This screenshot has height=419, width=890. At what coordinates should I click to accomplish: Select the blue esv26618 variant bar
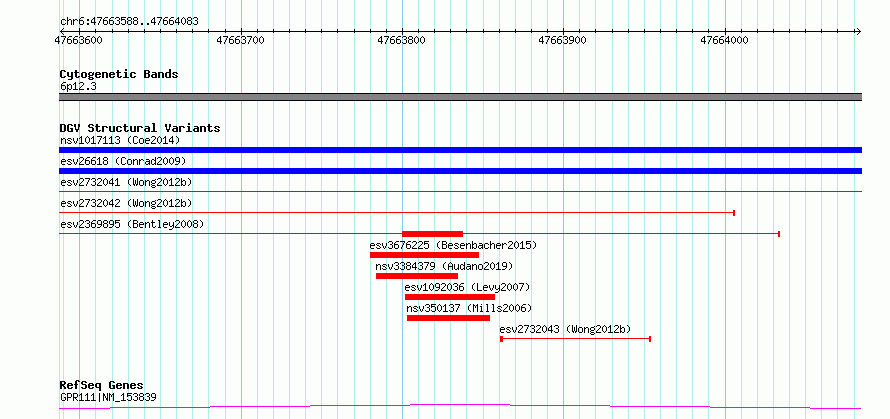pyautogui.click(x=460, y=171)
